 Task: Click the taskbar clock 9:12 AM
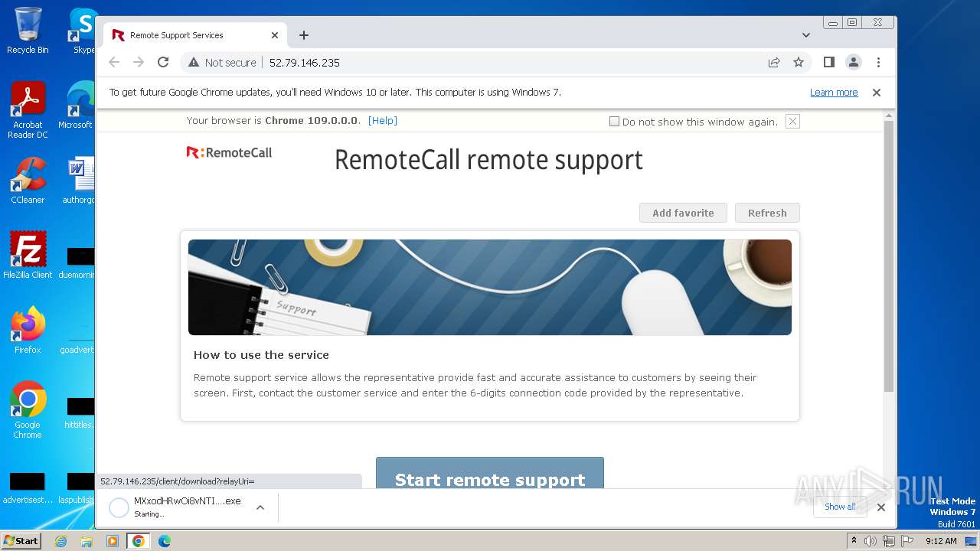click(941, 541)
